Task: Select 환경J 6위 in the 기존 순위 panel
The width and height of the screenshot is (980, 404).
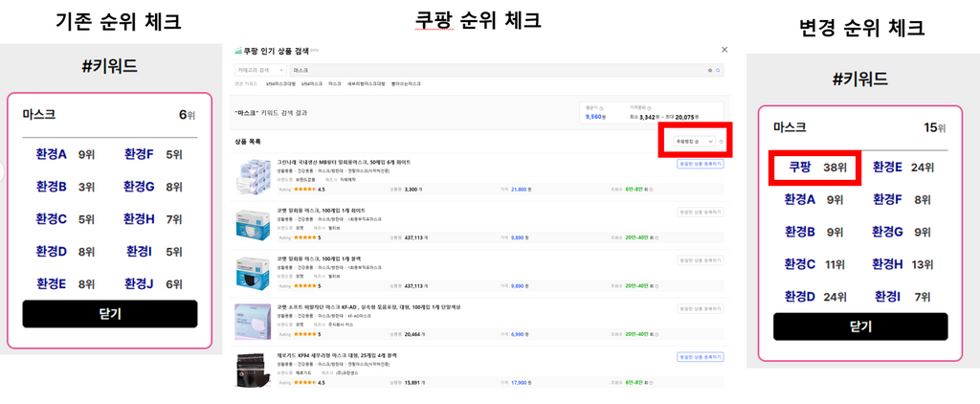Action: point(153,284)
